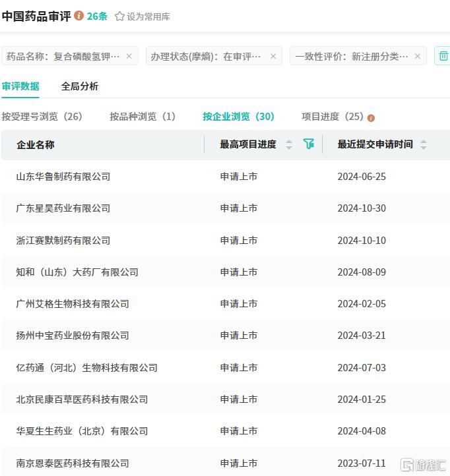
Task: Remove the 一致性评价 filter tag
Action: 418,56
